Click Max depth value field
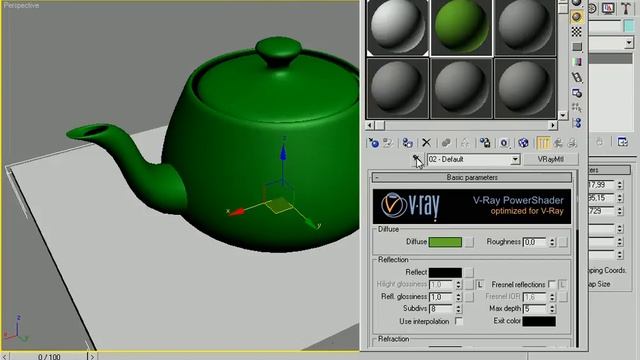Screen dimensions: 640x360 (535, 309)
